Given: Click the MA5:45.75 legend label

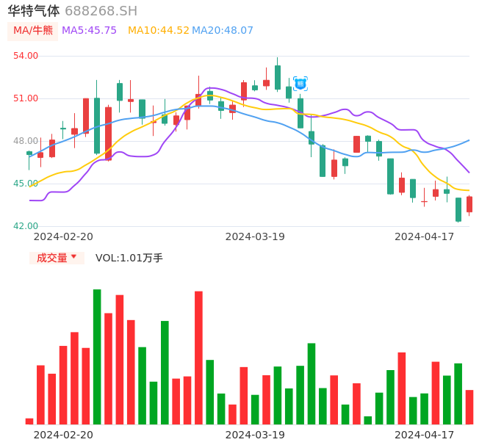Looking at the screenshot, I should pyautogui.click(x=89, y=31).
